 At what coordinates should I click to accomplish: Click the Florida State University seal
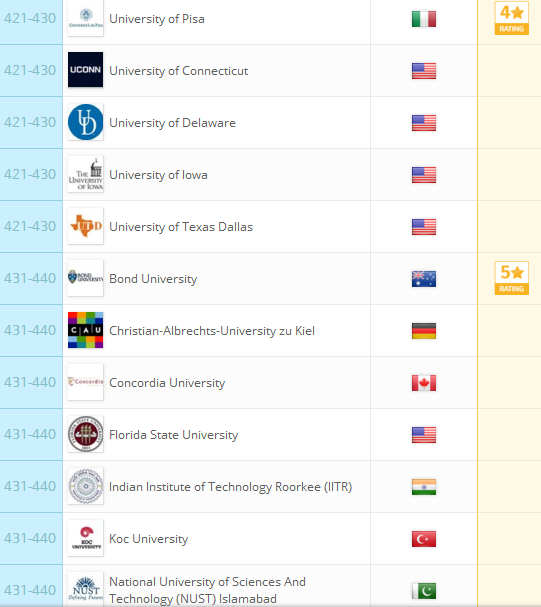(86, 434)
